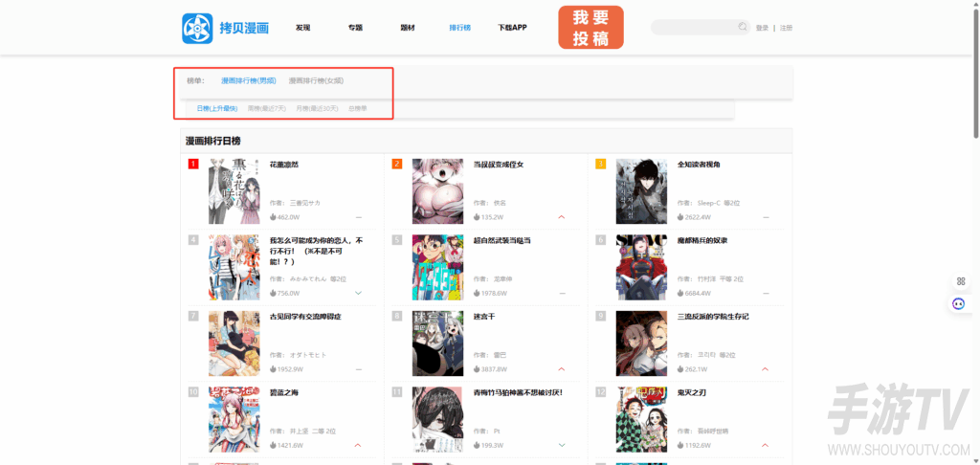Open the 排行榜 navigation item
This screenshot has height=465, width=980.
[460, 28]
